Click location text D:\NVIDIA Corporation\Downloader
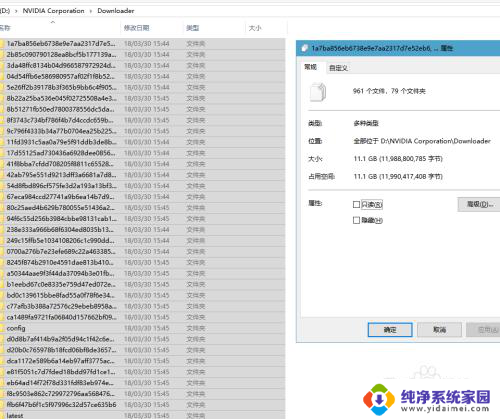500x419 pixels. coord(435,141)
